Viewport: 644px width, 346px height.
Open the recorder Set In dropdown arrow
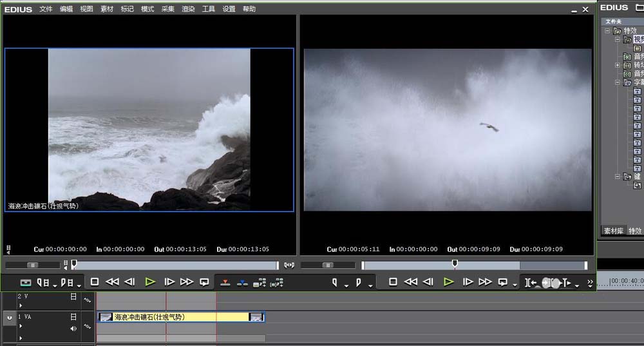coord(346,285)
